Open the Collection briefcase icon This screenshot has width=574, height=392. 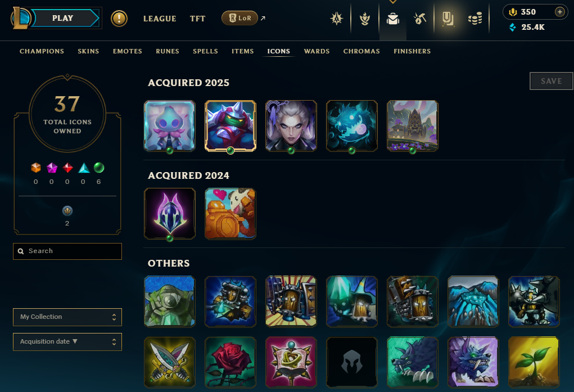[x=393, y=19]
